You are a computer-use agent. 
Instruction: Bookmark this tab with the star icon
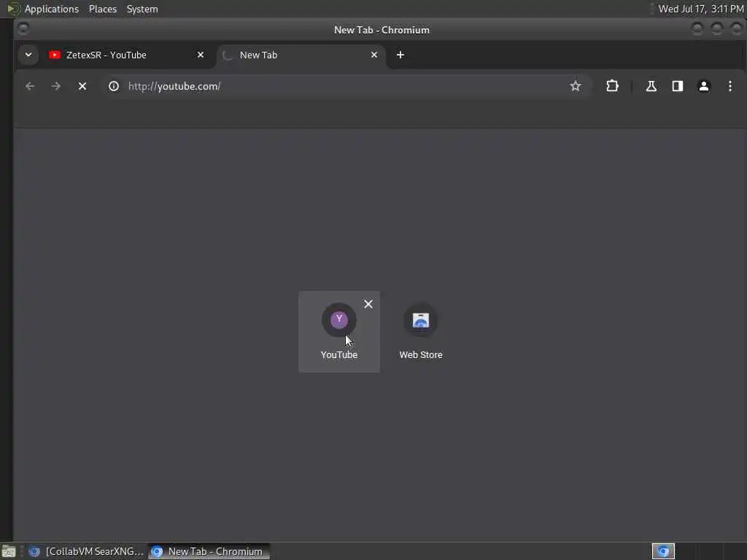click(576, 86)
